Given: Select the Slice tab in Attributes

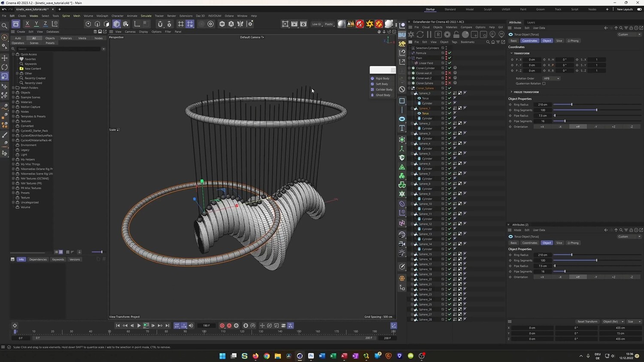Looking at the screenshot, I should click(x=559, y=41).
